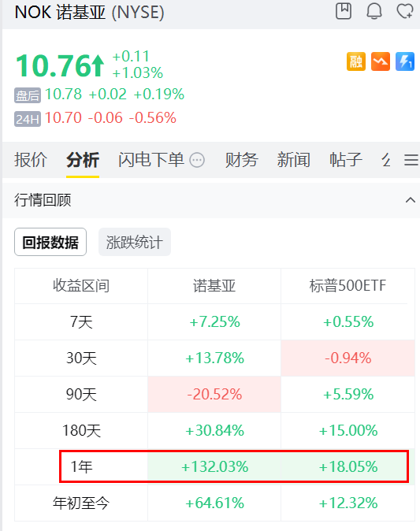Open the bookmark note icon
This screenshot has width=420, height=531.
pos(344,11)
